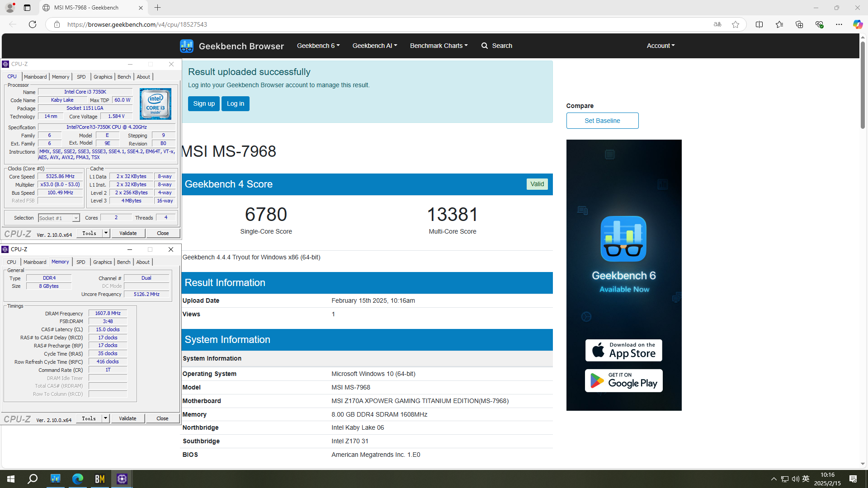Image resolution: width=868 pixels, height=488 pixels.
Task: Click the browser address bar URL
Action: (x=137, y=24)
